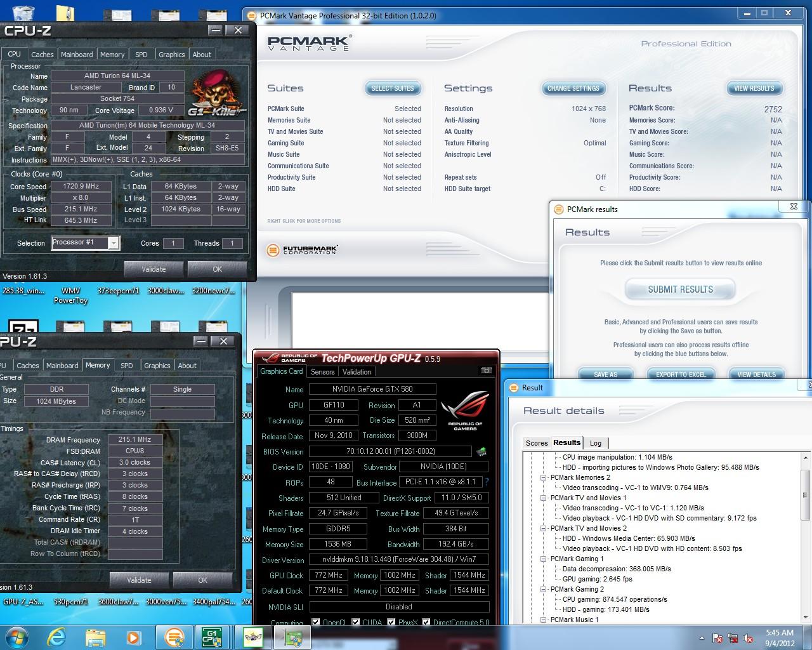Viewport: 812px width, 650px height.
Task: Open the WMV PowerToy desktop icon
Action: pos(70,295)
